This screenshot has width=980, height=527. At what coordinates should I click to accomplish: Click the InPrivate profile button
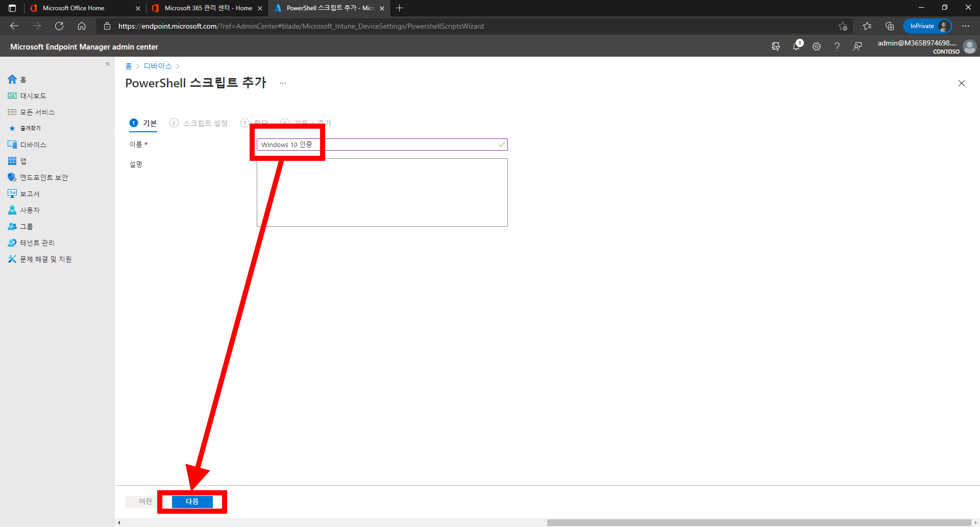coord(927,26)
